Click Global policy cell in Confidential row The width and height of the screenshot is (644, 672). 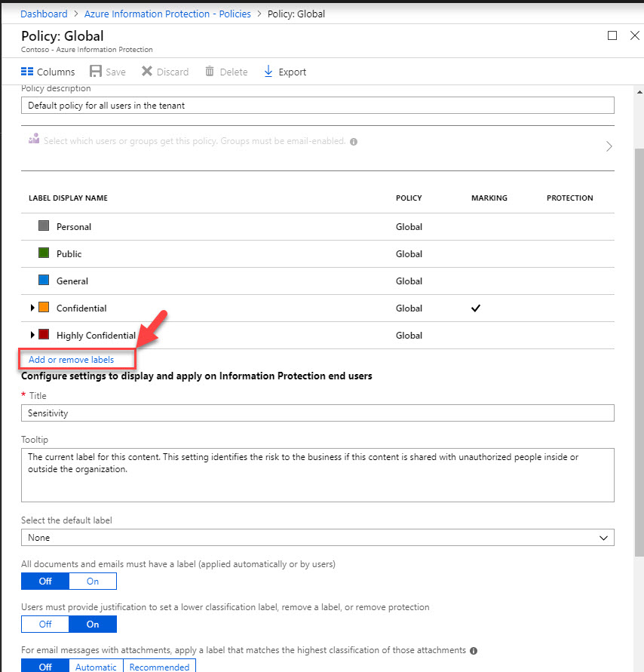(x=409, y=308)
